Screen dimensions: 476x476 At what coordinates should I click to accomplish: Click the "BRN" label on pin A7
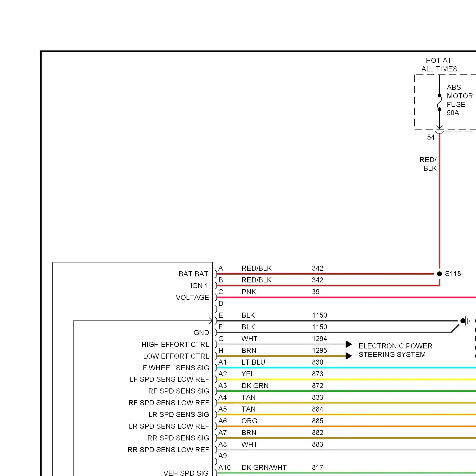(x=249, y=433)
